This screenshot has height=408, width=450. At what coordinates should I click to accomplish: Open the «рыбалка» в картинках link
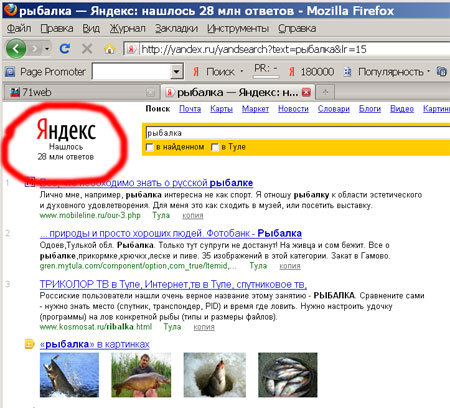(x=95, y=344)
